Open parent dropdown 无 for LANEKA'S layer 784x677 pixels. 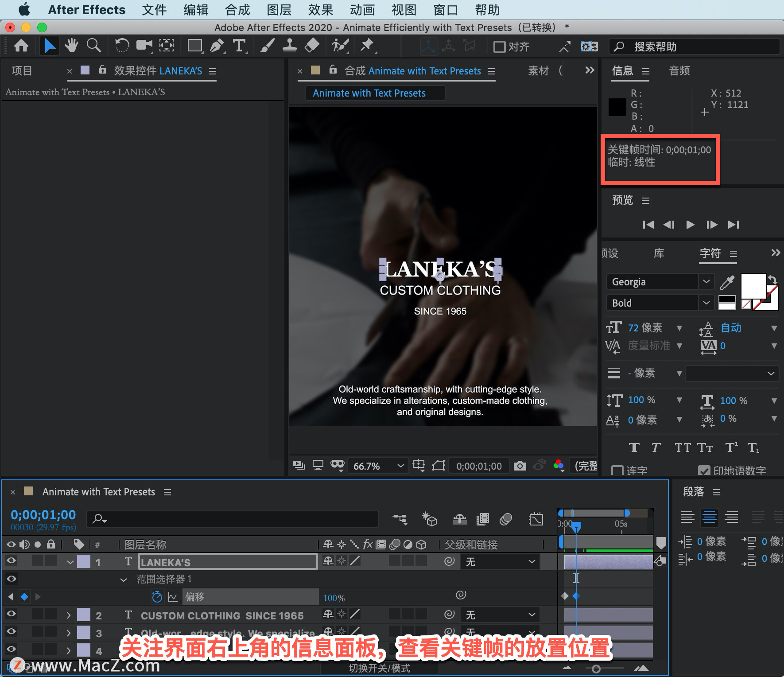pyautogui.click(x=501, y=562)
